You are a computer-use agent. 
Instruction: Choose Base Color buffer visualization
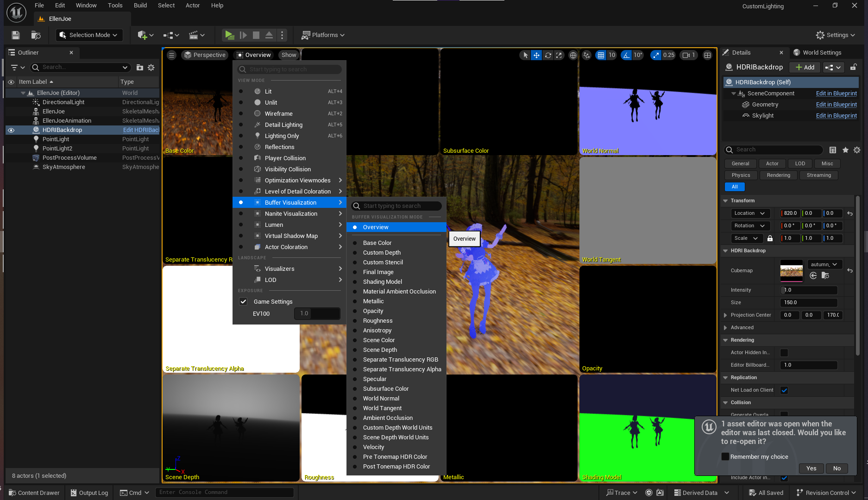(396, 243)
